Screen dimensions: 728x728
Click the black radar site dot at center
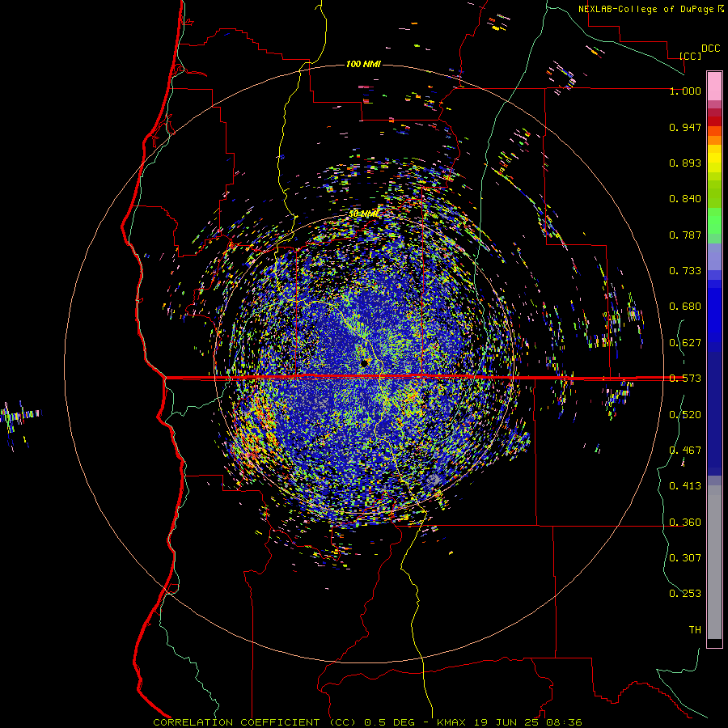pos(365,363)
